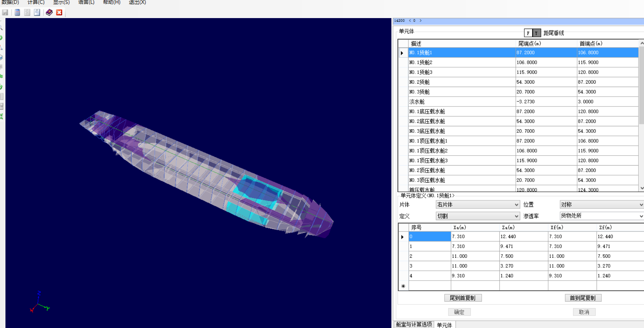
Task: Open the 数据(D) menu
Action: tap(10, 2)
